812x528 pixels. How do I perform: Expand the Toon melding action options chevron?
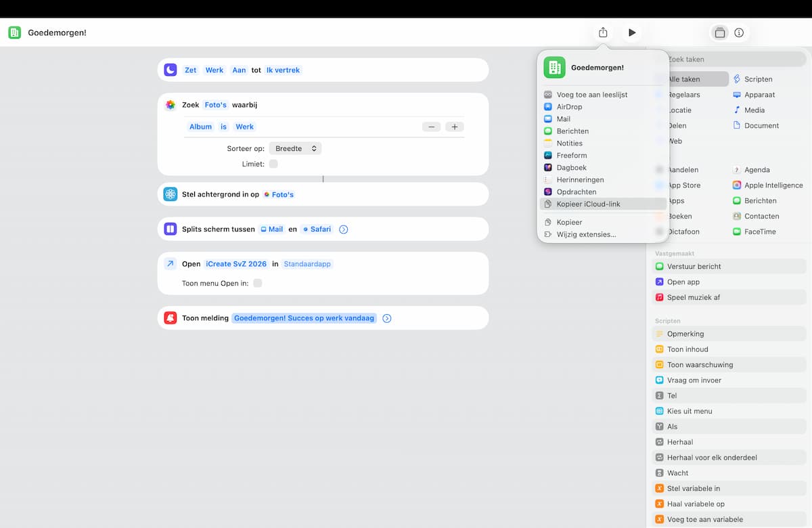(386, 318)
